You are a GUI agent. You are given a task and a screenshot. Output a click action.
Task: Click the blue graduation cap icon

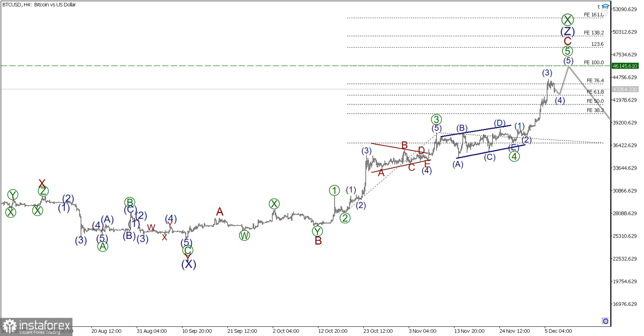[x=605, y=6]
